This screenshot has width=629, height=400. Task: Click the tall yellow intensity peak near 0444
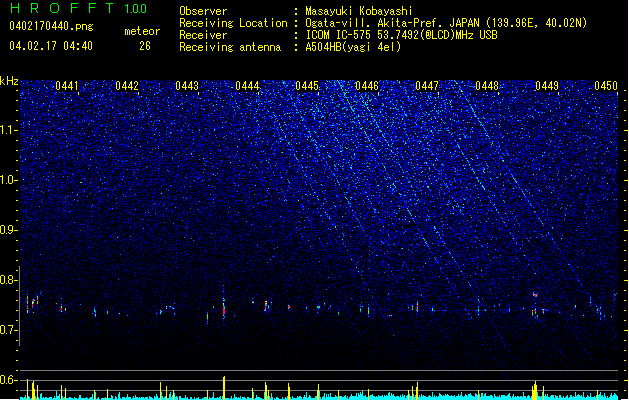[x=224, y=387]
